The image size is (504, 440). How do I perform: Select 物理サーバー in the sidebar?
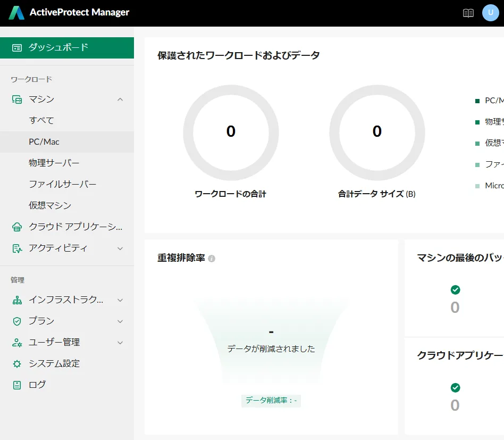click(67, 163)
